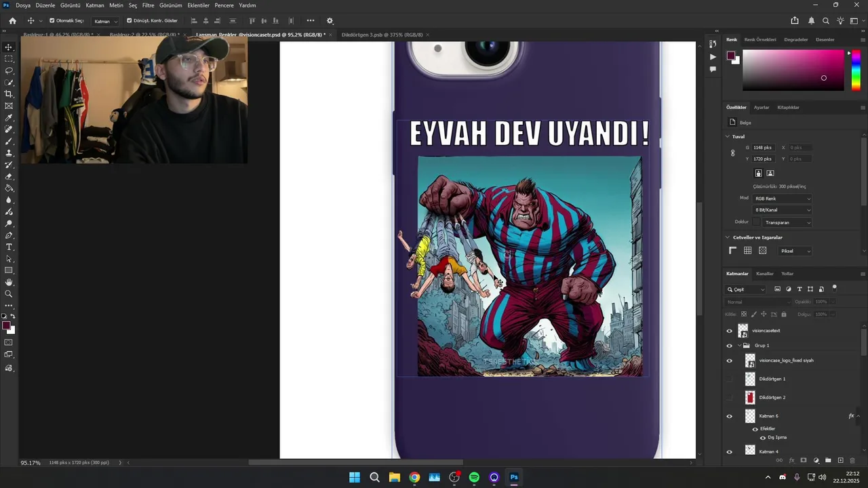Hide the visioncasetext layer
This screenshot has width=868, height=488.
[730, 331]
